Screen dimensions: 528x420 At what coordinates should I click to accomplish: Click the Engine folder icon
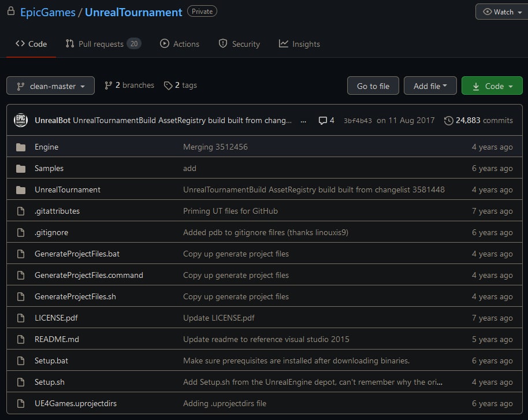point(21,147)
